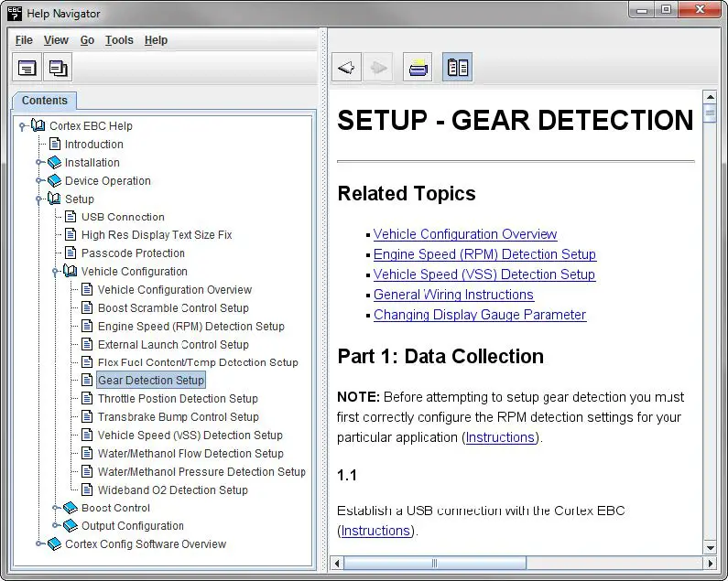The width and height of the screenshot is (728, 581).
Task: Click the Installation closed-book icon
Action: pyautogui.click(x=54, y=163)
